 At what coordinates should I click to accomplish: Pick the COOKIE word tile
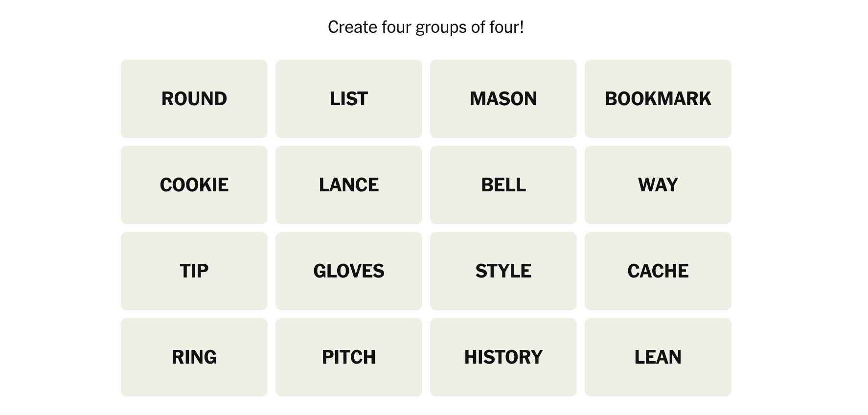tap(194, 185)
